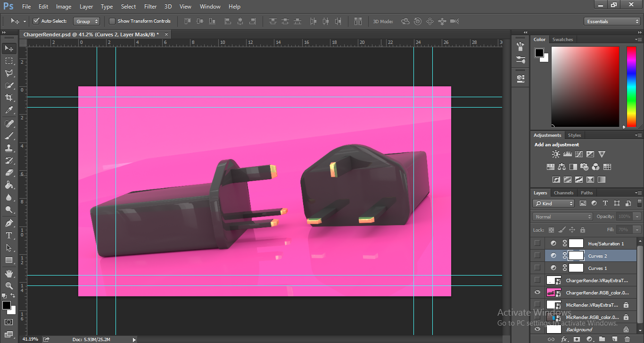Switch to the Styles tab
Screen dimensions: 644x343
574,135
